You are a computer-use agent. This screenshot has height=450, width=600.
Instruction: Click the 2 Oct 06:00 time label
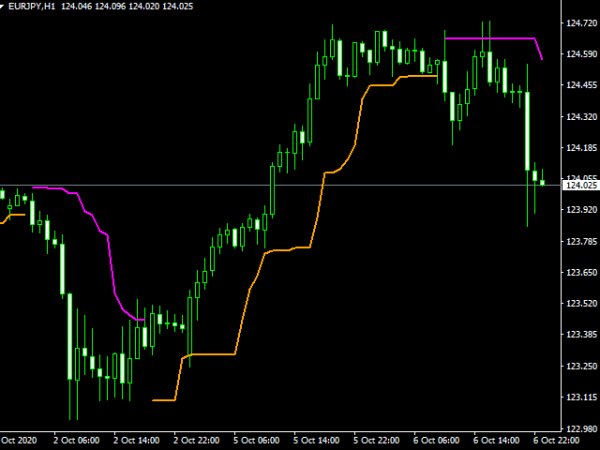tap(79, 440)
